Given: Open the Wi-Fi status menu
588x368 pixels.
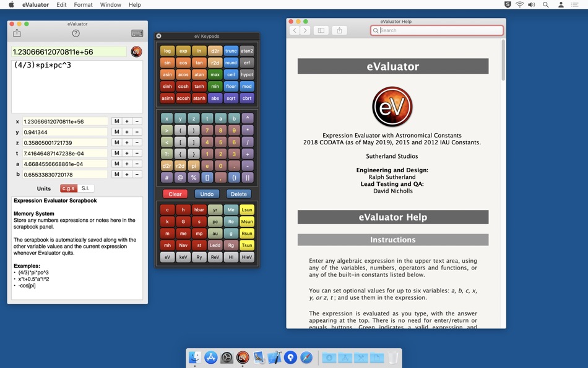Looking at the screenshot, I should click(x=520, y=4).
